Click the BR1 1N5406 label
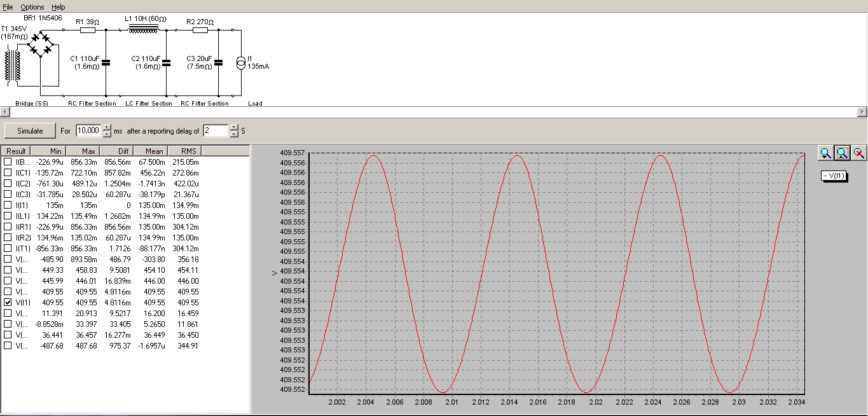868x416 pixels. tap(43, 18)
